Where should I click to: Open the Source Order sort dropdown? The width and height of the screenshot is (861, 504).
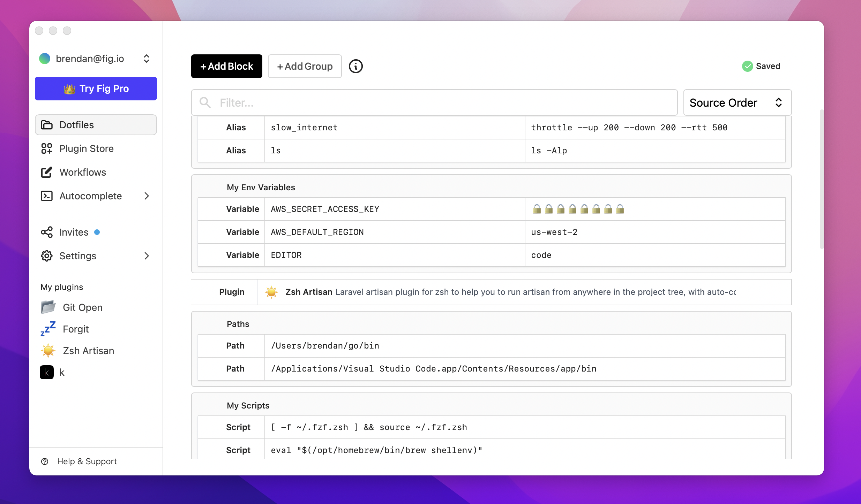coord(737,102)
